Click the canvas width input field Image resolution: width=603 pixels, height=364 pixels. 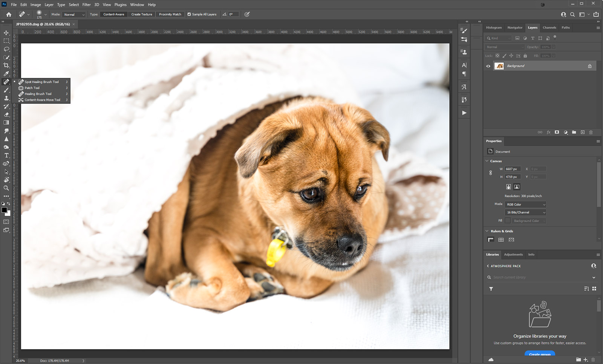tap(512, 169)
